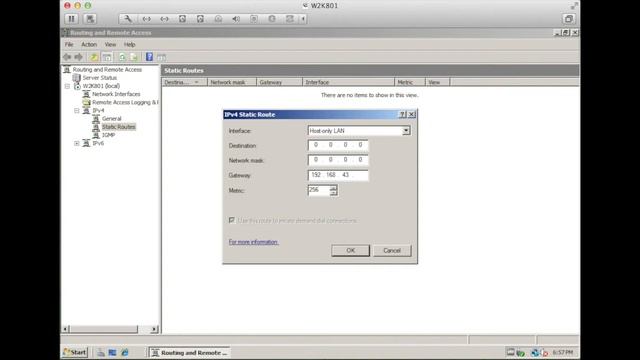Screen dimensions: 640x360
Task: Click the Routing and Remote taskbar button
Action: coord(189,353)
